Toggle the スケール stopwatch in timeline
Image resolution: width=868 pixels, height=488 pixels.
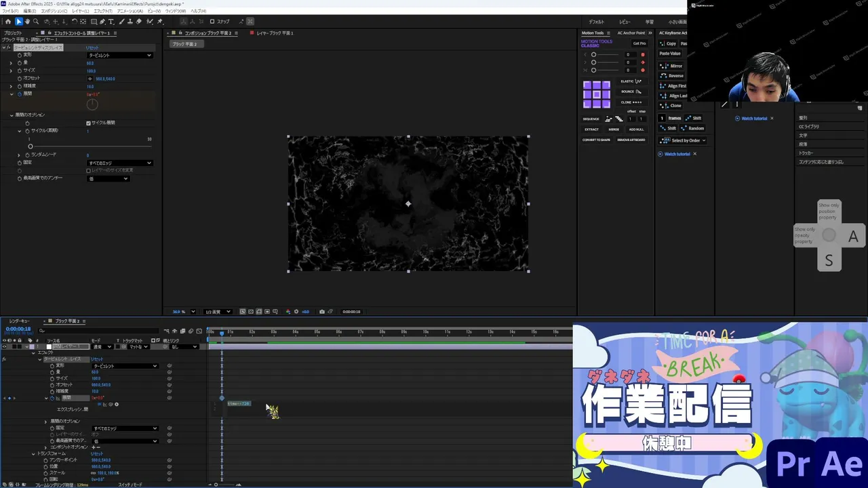point(45,473)
